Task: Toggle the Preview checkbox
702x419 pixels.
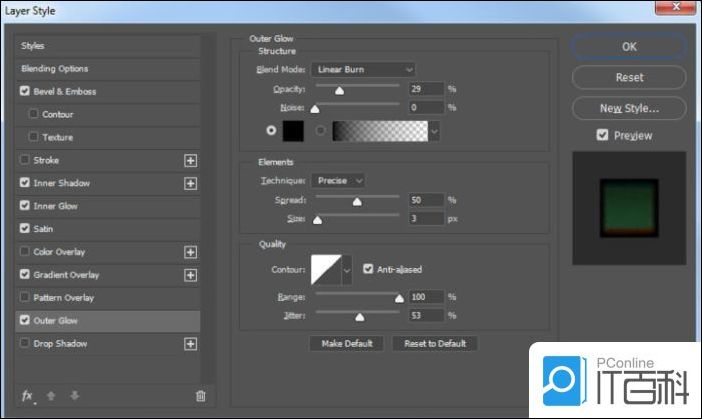Action: click(x=602, y=135)
